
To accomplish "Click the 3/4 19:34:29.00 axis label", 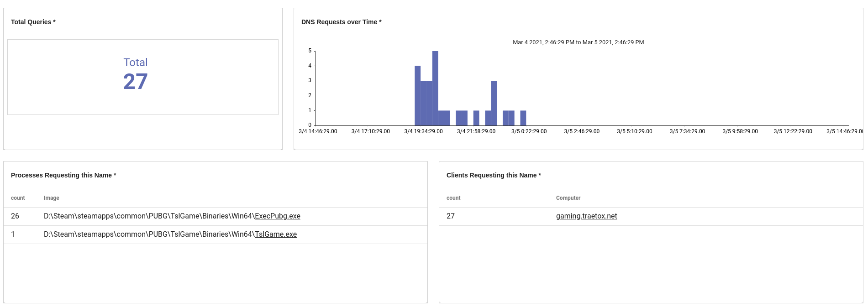I will pyautogui.click(x=423, y=131).
